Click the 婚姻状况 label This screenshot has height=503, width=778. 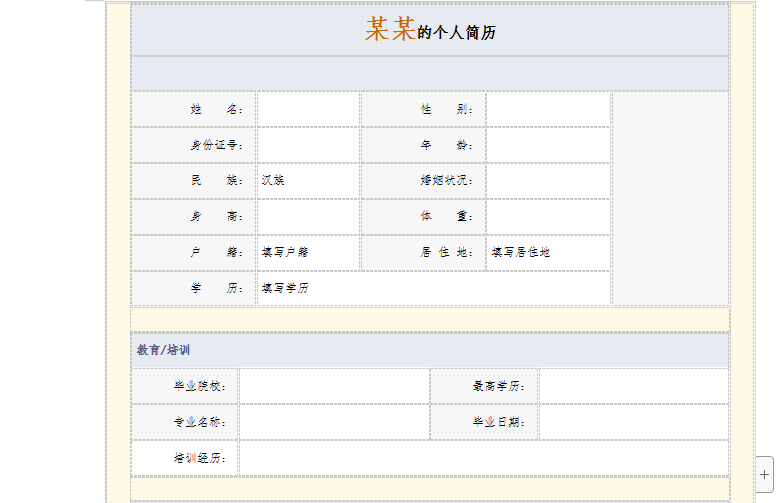pos(447,181)
